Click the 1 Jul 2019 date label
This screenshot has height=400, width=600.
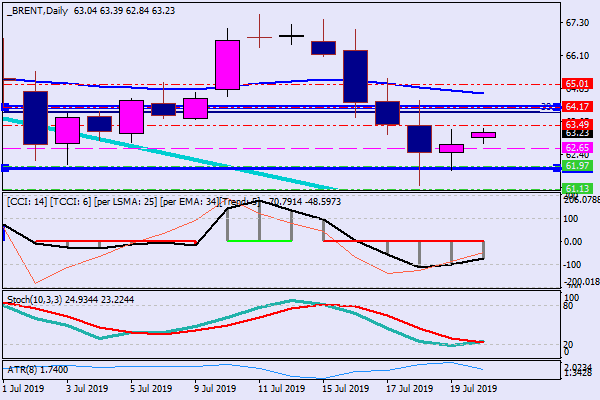pos(24,389)
